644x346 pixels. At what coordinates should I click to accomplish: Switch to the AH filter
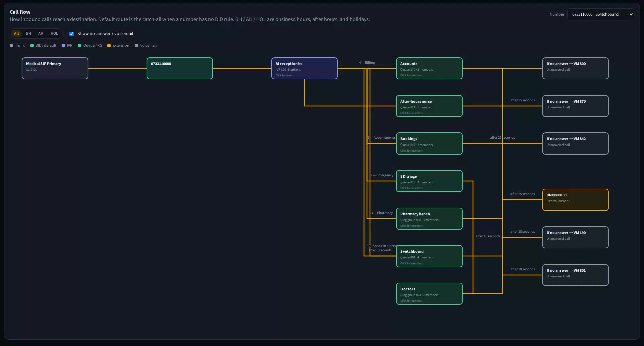click(x=41, y=33)
